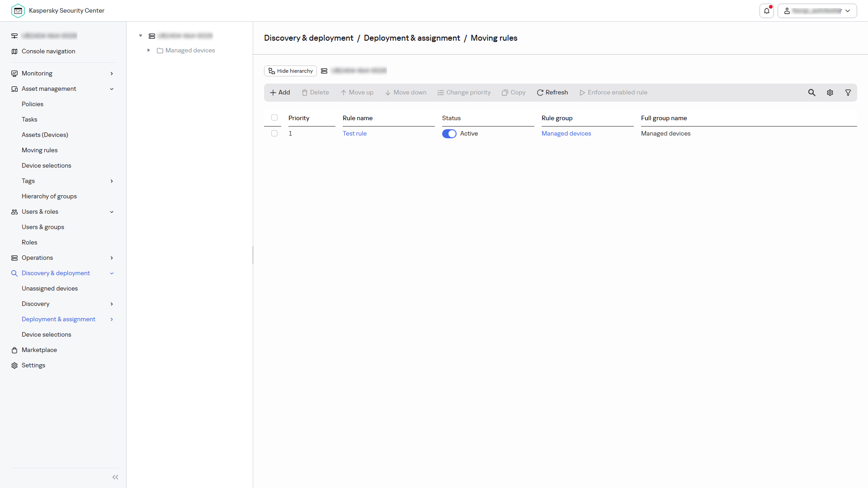Expand the Discovery submenu chevron

pos(112,304)
